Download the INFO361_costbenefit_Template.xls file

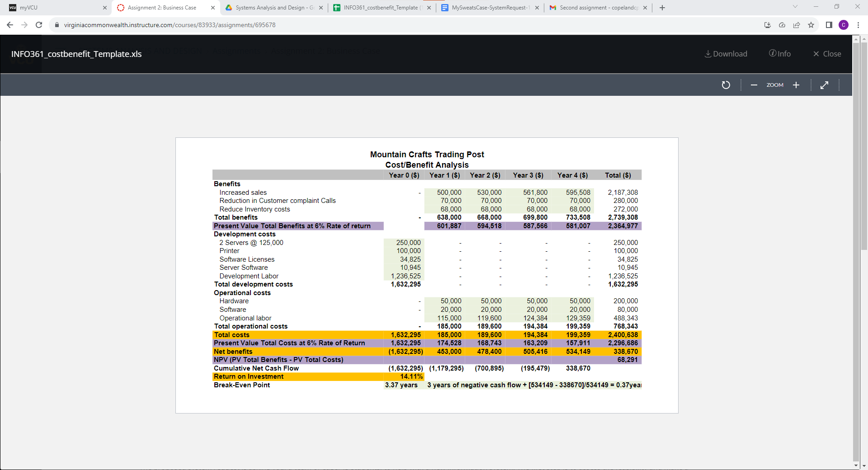coord(726,54)
